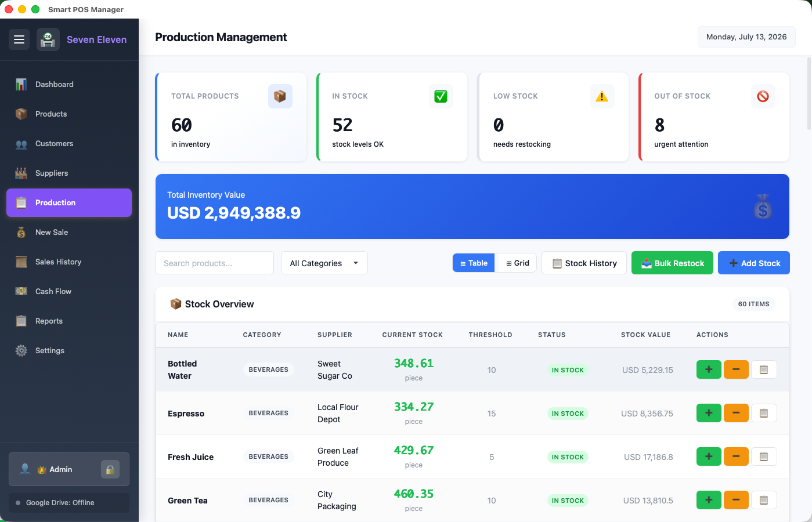Click the money bag icon in inventory banner
Viewport: 812px width, 522px height.
tap(763, 206)
